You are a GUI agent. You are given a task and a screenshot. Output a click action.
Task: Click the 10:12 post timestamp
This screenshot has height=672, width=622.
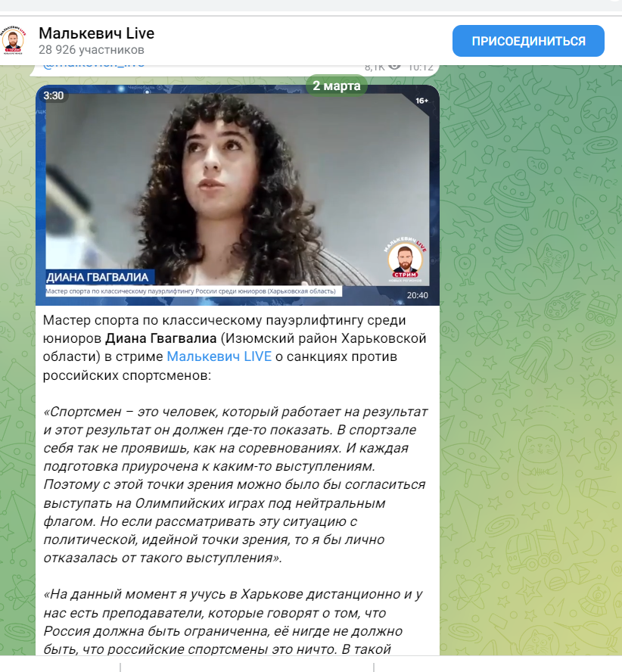[421, 67]
